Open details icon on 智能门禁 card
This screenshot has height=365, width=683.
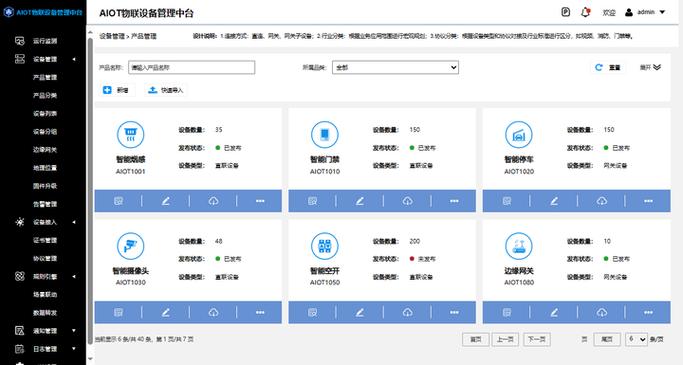tap(312, 201)
